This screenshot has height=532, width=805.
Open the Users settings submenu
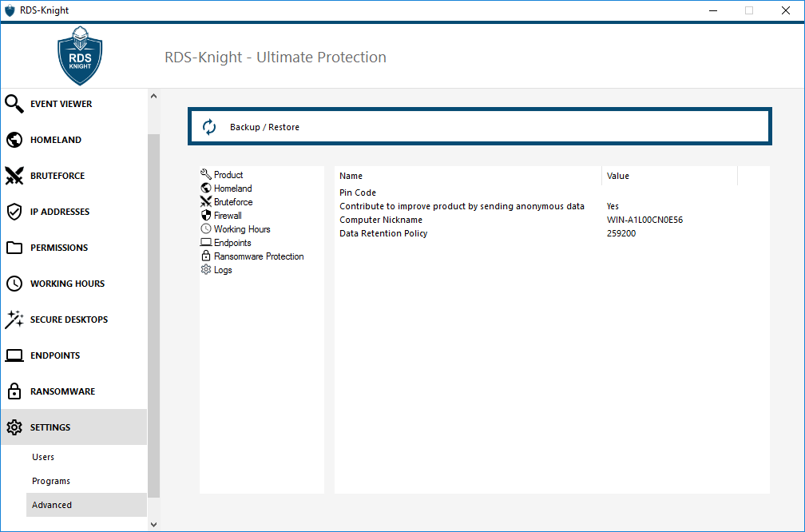(86, 457)
